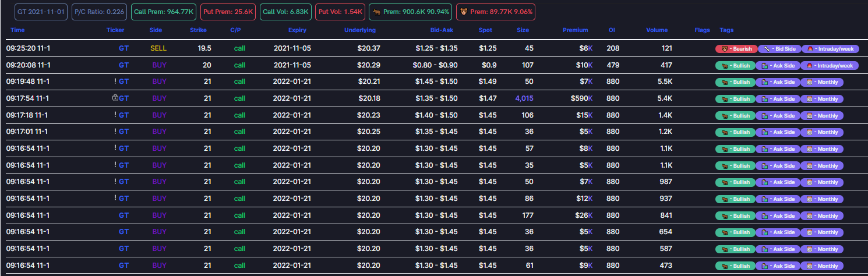
Task: Sort by the Volume column header
Action: click(x=657, y=30)
